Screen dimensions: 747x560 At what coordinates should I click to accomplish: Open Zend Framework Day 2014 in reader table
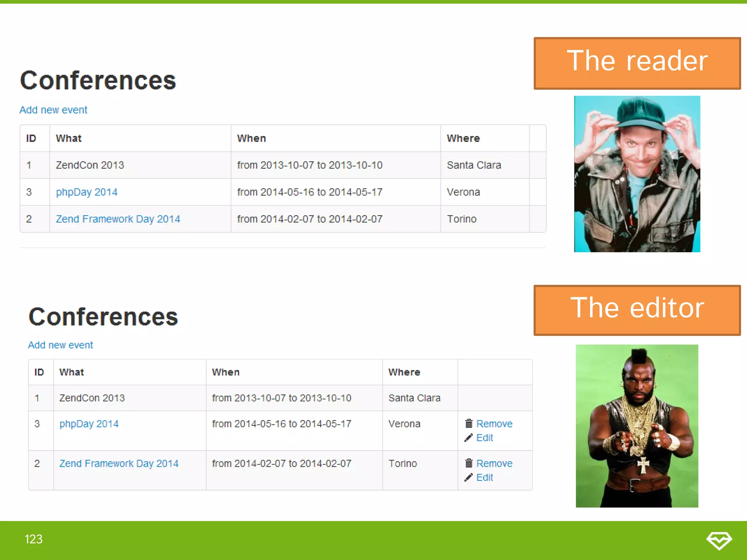[x=118, y=219]
